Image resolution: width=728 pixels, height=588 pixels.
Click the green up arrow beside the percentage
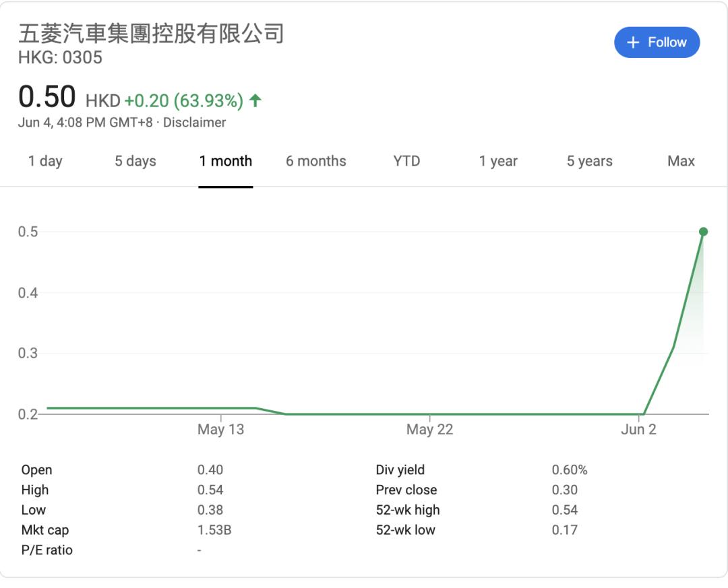click(255, 101)
